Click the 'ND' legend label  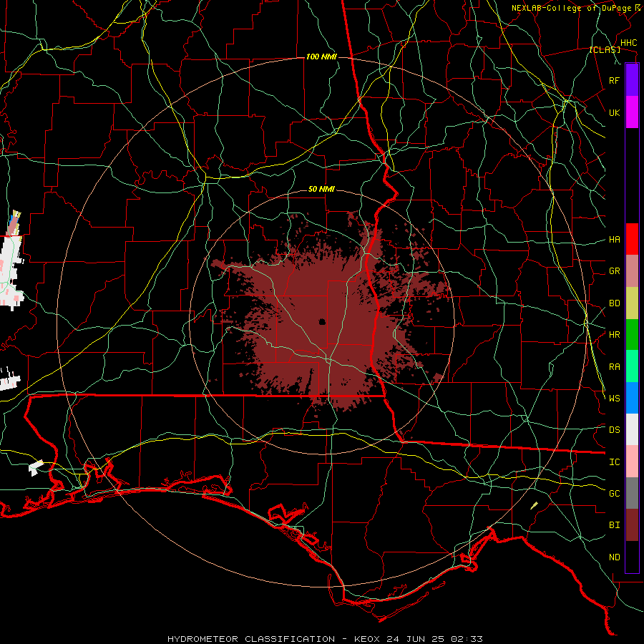614,557
